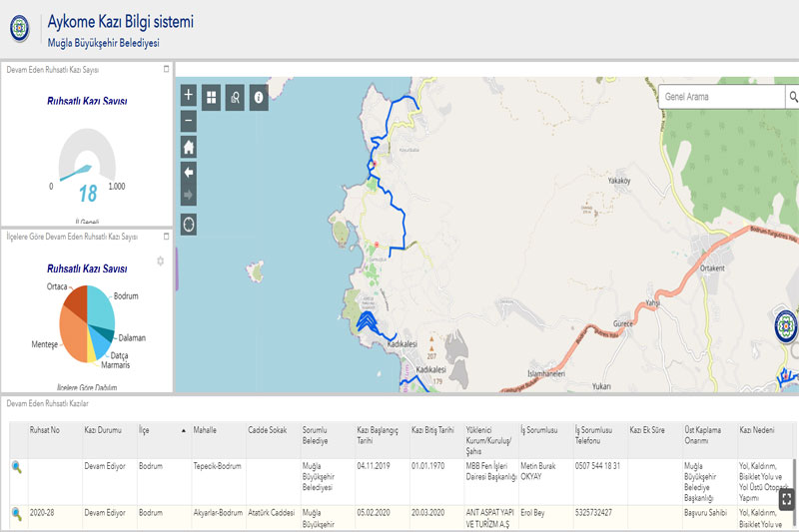Zoom out the map with minus button
Viewport: 799px width, 532px height.
pos(189,121)
